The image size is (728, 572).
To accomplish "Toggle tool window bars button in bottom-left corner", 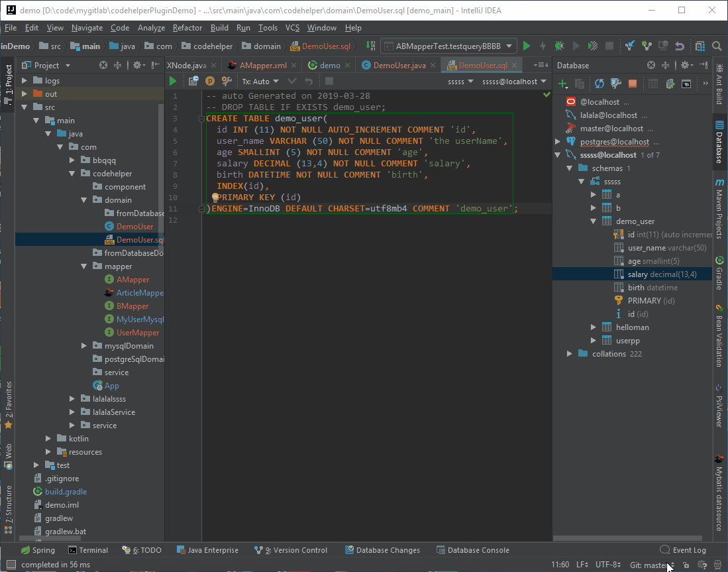I will [11, 565].
